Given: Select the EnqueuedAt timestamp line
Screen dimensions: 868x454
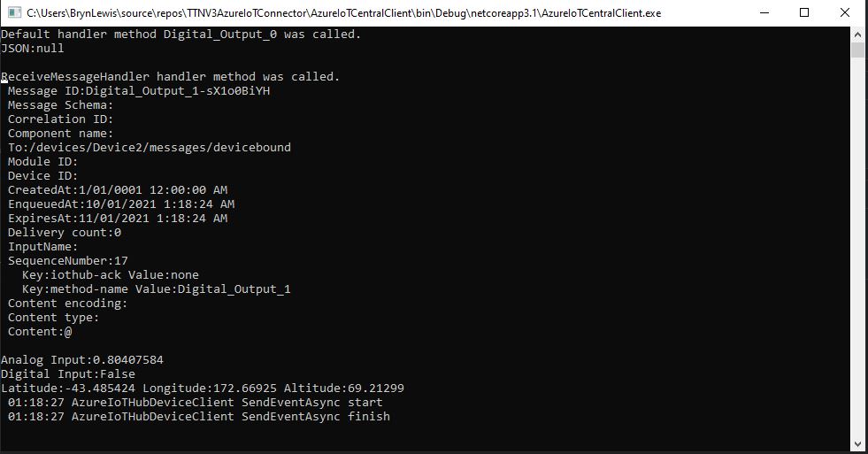Looking at the screenshot, I should pos(120,204).
